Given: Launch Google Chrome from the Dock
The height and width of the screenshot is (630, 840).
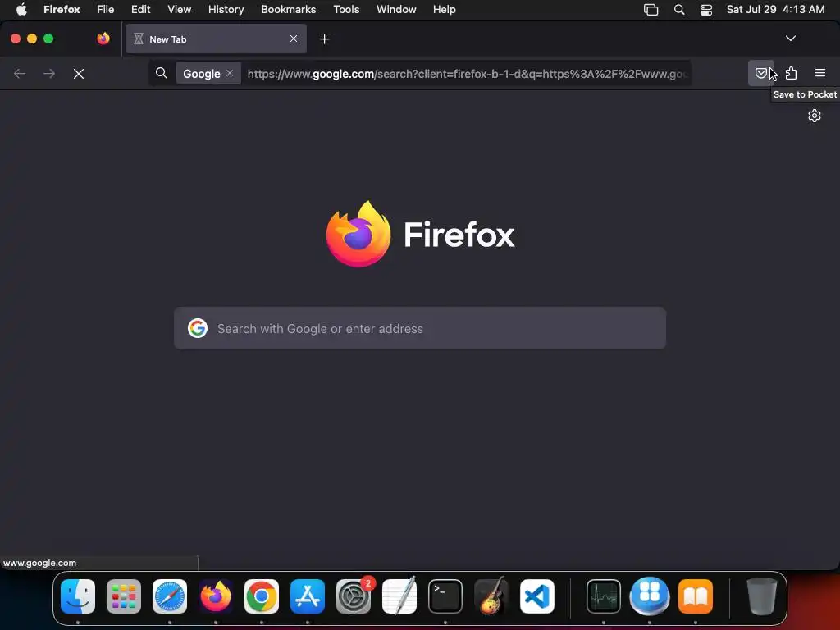Looking at the screenshot, I should click(x=262, y=596).
